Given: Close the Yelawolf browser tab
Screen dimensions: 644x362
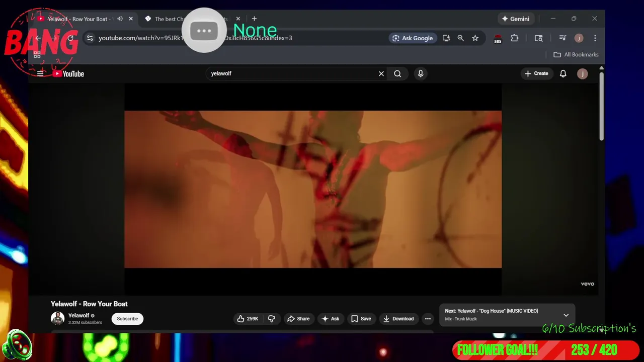Looking at the screenshot, I should point(131,19).
